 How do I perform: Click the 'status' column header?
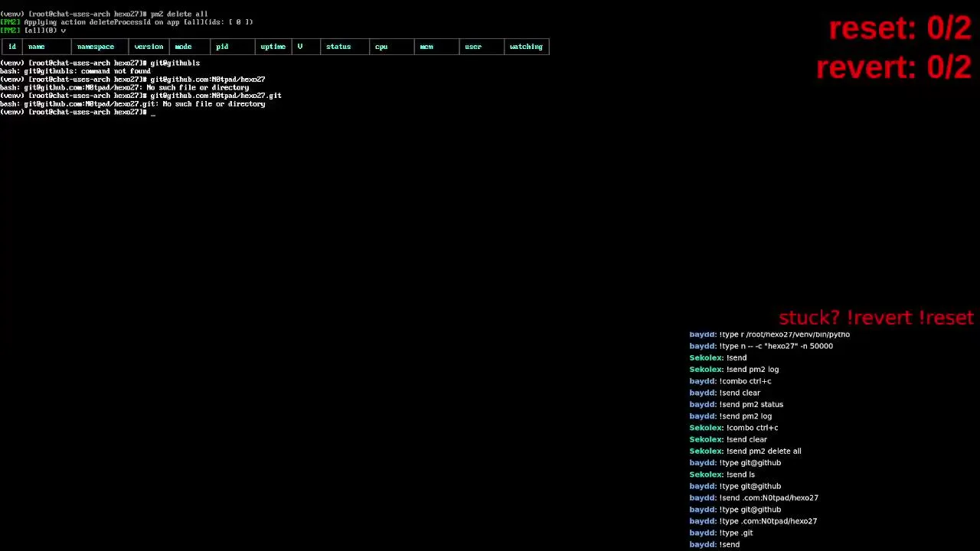pyautogui.click(x=338, y=47)
